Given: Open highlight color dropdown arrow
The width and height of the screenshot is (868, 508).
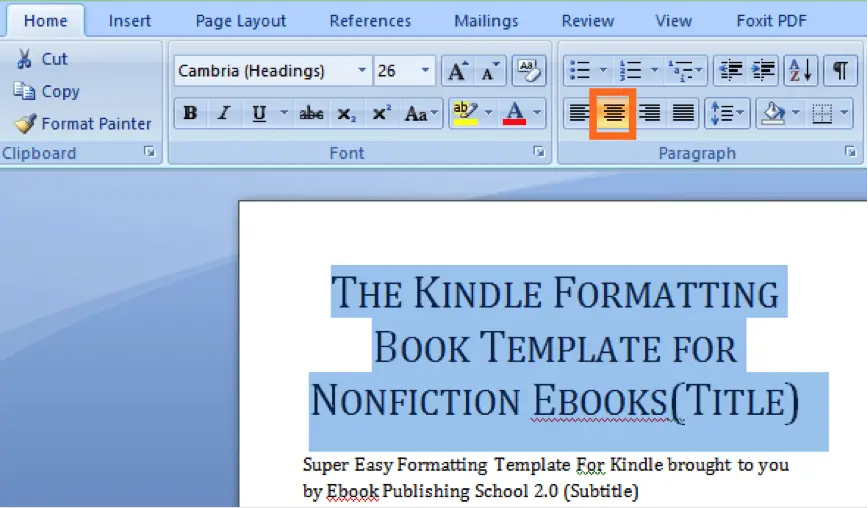Looking at the screenshot, I should (x=488, y=113).
